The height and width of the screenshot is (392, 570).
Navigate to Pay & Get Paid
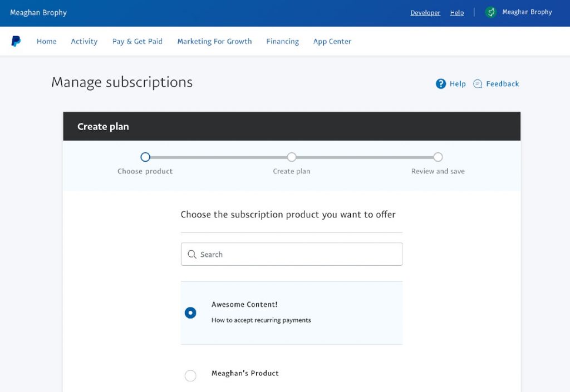137,41
